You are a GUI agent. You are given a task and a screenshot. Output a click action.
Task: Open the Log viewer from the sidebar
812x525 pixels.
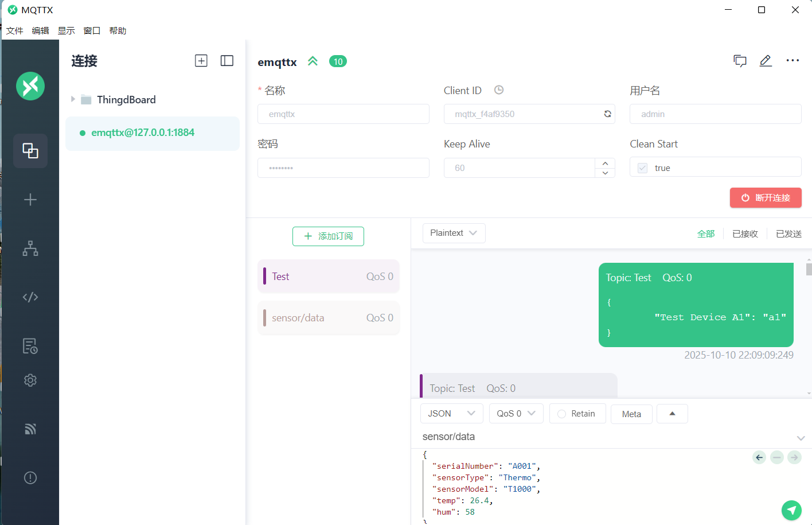click(x=30, y=345)
